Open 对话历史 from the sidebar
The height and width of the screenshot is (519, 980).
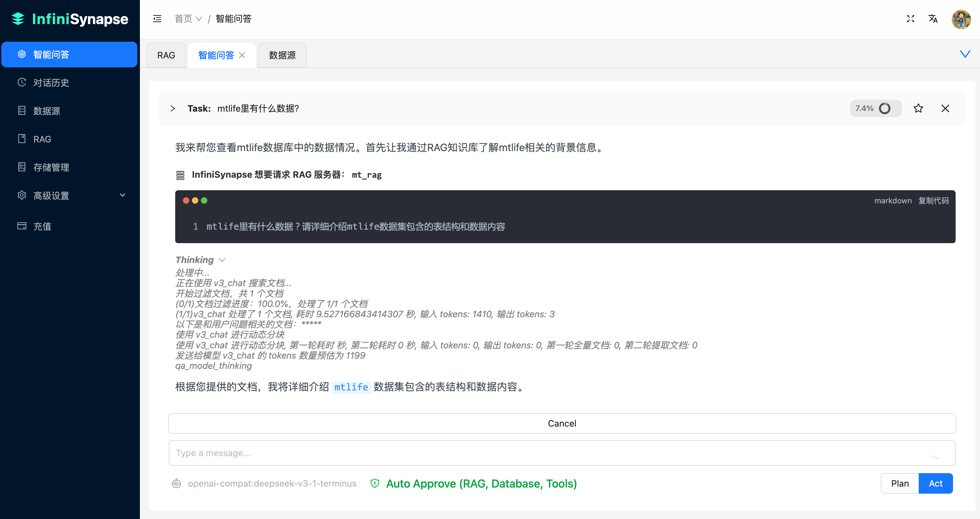point(51,82)
